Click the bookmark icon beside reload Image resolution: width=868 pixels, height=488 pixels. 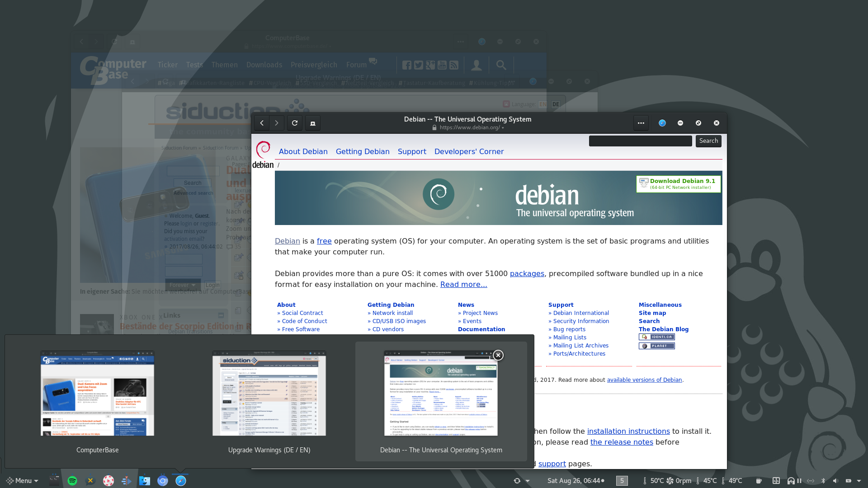pos(313,123)
